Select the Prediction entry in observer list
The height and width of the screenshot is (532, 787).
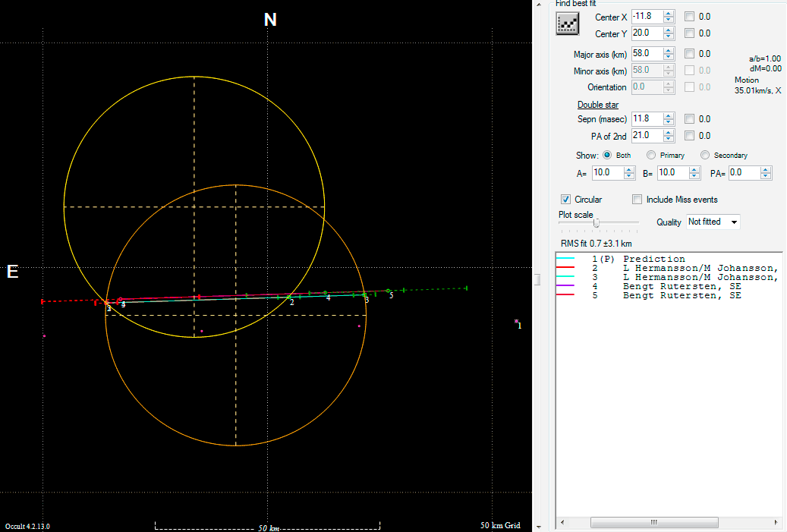click(x=653, y=259)
